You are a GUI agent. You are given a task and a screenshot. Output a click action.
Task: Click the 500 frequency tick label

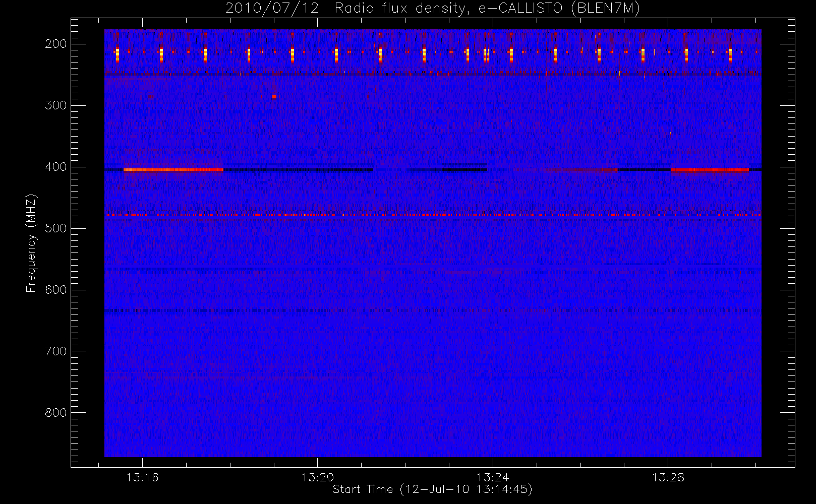coord(56,228)
